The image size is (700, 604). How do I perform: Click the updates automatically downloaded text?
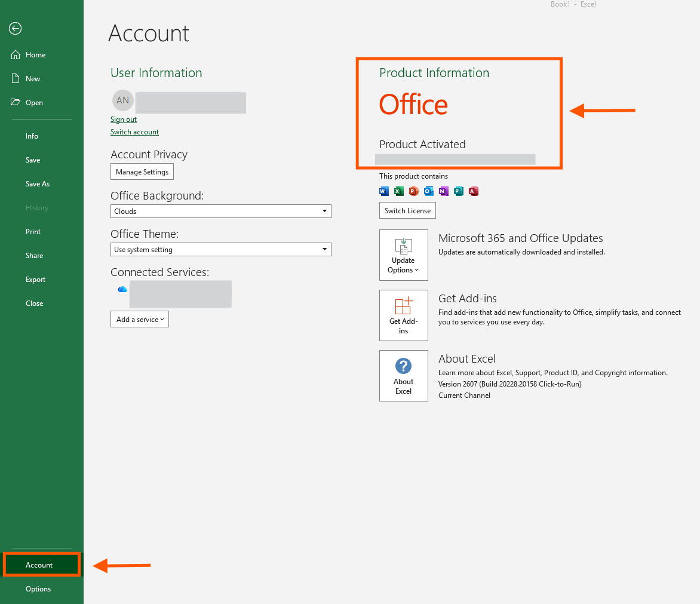521,252
